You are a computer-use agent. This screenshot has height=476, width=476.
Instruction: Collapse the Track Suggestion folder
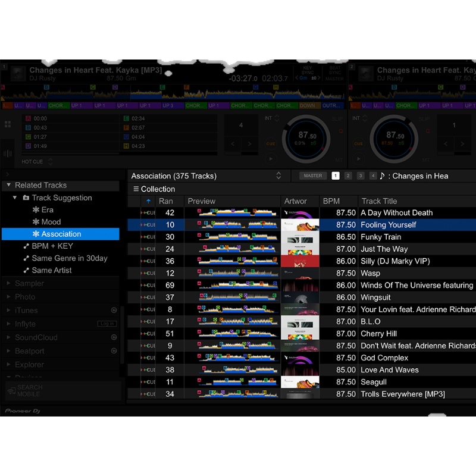pyautogui.click(x=14, y=198)
